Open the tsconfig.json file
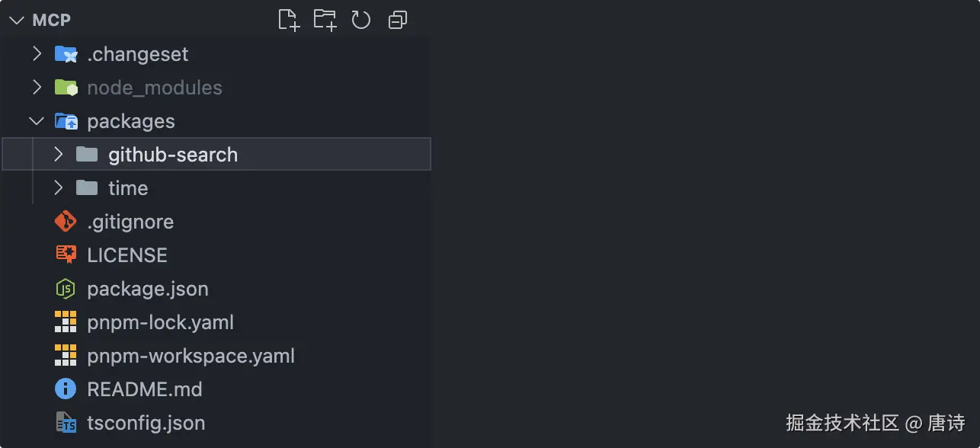The width and height of the screenshot is (980, 448). click(146, 423)
